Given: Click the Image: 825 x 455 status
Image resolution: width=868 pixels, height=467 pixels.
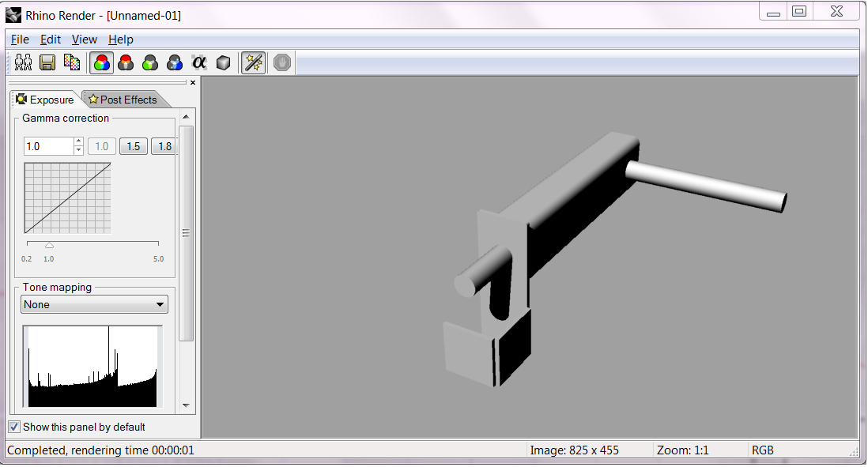Looking at the screenshot, I should (x=574, y=450).
